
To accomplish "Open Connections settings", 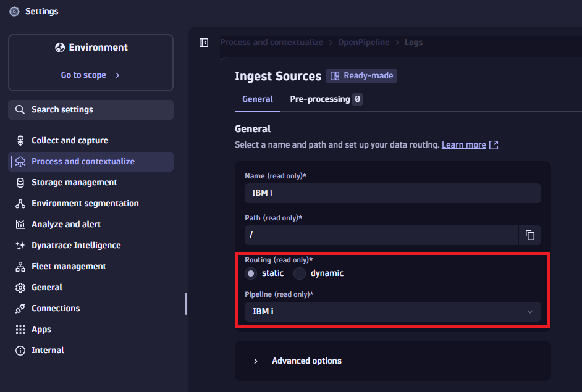I will (x=91, y=309).
